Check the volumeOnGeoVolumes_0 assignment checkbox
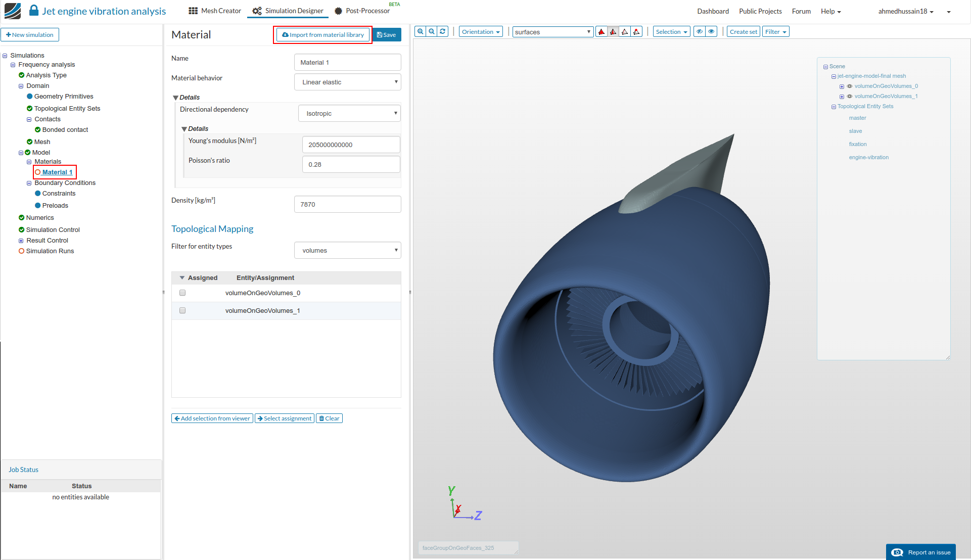This screenshot has height=560, width=971. [182, 293]
